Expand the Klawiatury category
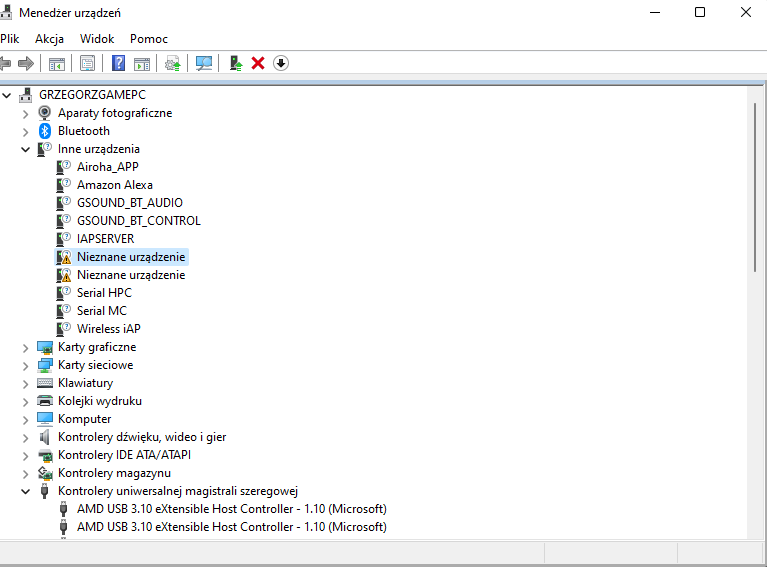767x567 pixels. tap(25, 384)
